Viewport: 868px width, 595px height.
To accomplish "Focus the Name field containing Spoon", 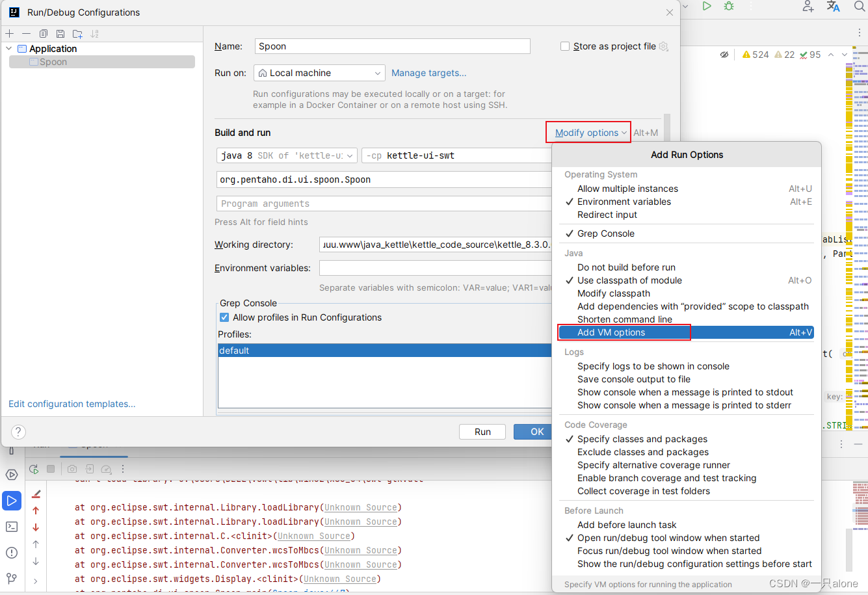I will click(393, 46).
